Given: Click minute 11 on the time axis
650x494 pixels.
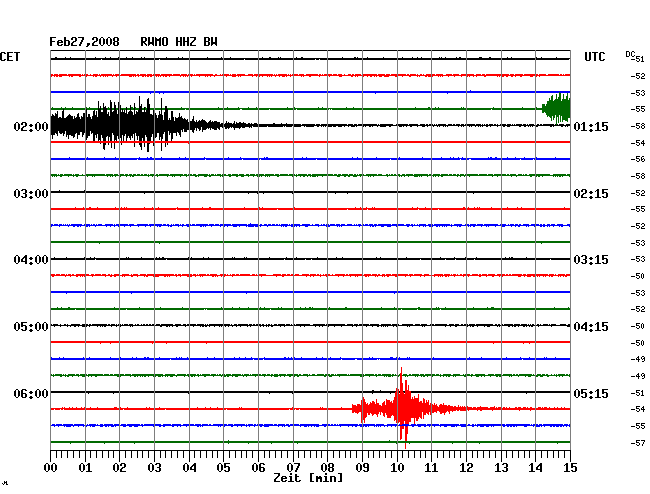Looking at the screenshot, I should pyautogui.click(x=431, y=467).
